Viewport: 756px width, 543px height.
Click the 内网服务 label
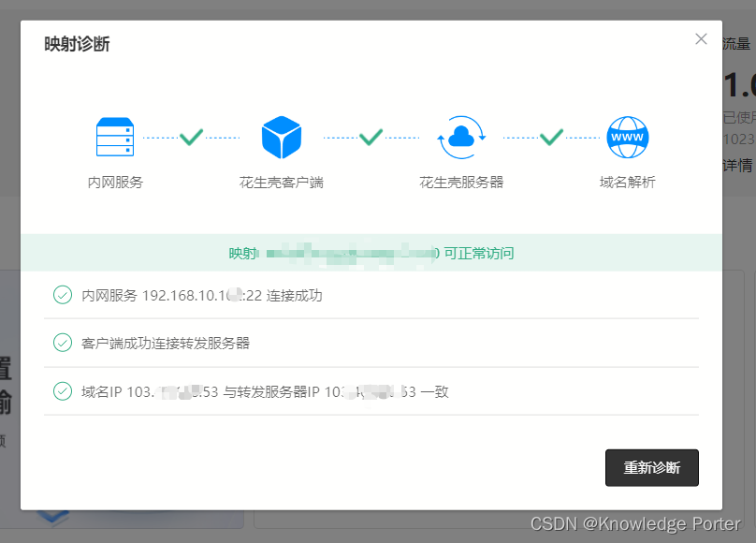coord(115,183)
